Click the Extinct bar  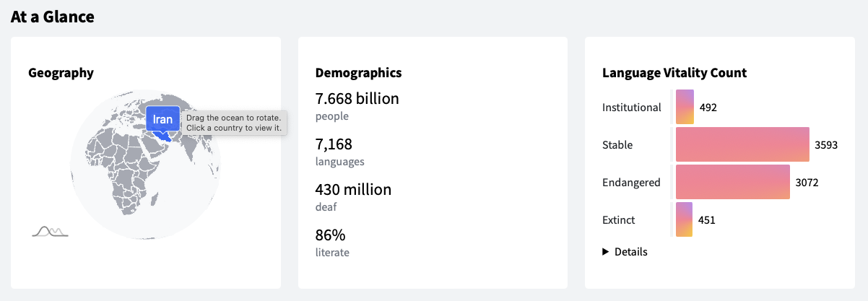click(x=684, y=219)
